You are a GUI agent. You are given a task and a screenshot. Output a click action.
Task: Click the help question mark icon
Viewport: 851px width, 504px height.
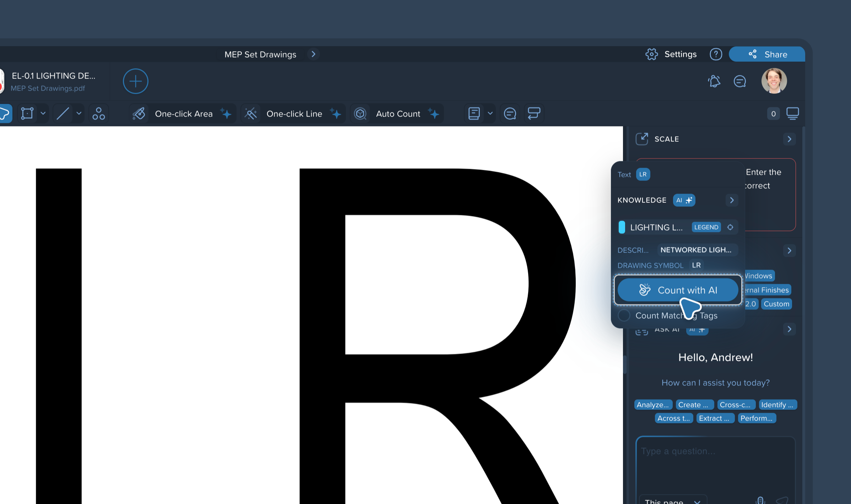point(716,54)
